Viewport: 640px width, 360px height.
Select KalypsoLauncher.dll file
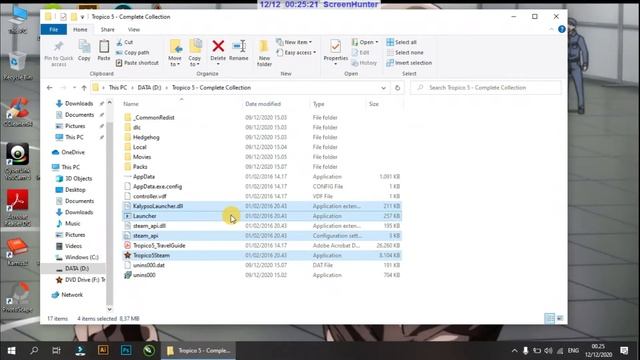158,206
